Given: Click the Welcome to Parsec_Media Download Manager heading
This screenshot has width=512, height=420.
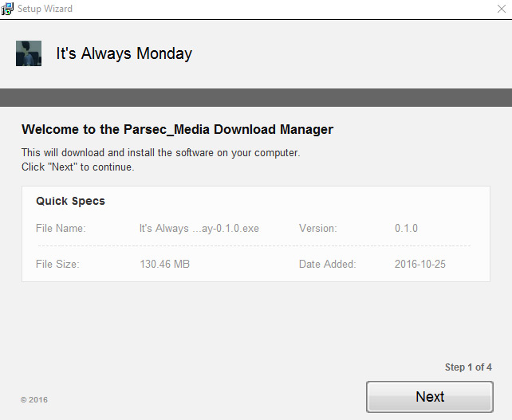Looking at the screenshot, I should [x=177, y=130].
